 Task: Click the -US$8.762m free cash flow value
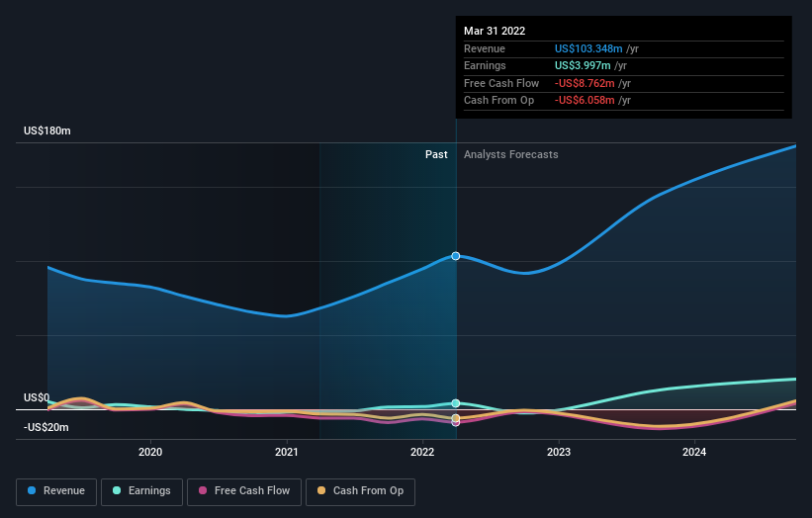[x=585, y=83]
